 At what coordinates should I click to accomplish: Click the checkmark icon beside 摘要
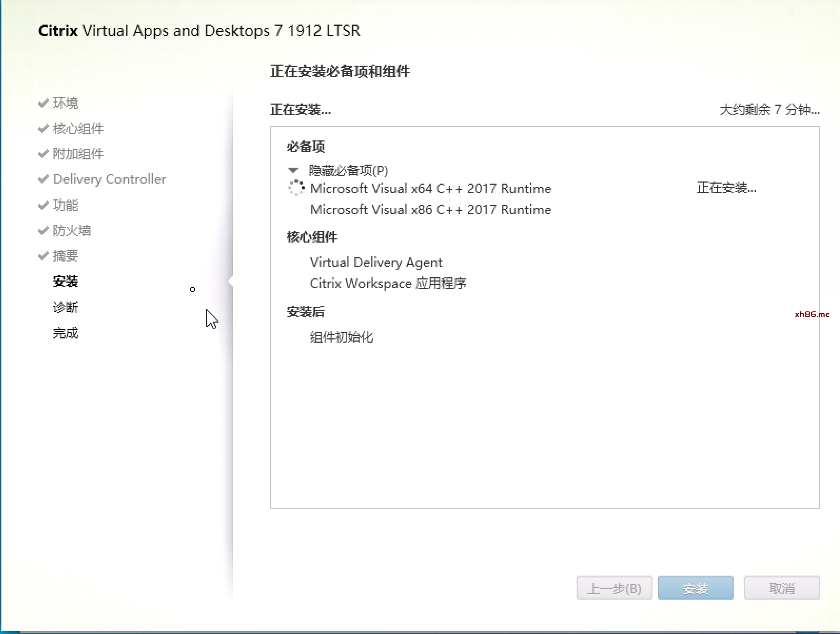(x=43, y=256)
